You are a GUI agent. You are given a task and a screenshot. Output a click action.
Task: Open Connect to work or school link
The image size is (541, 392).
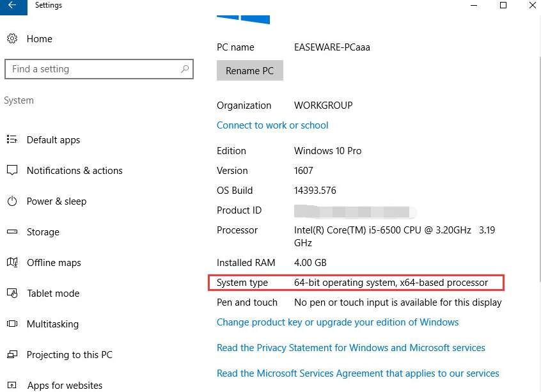coord(272,125)
